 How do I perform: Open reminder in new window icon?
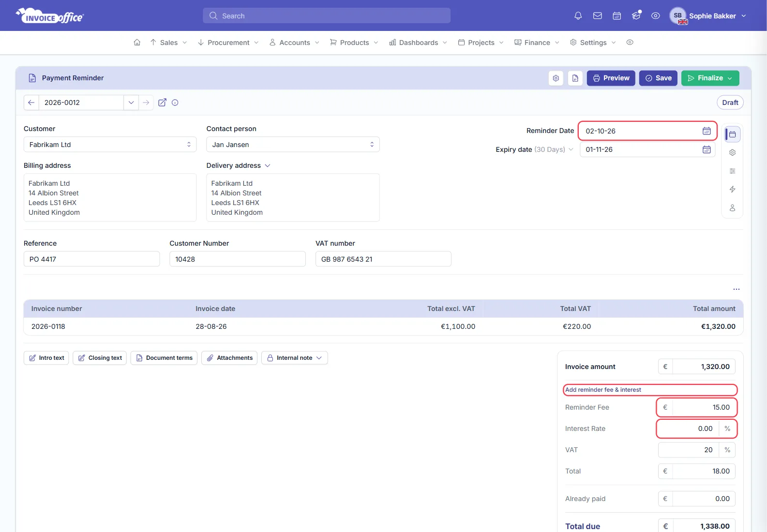163,103
